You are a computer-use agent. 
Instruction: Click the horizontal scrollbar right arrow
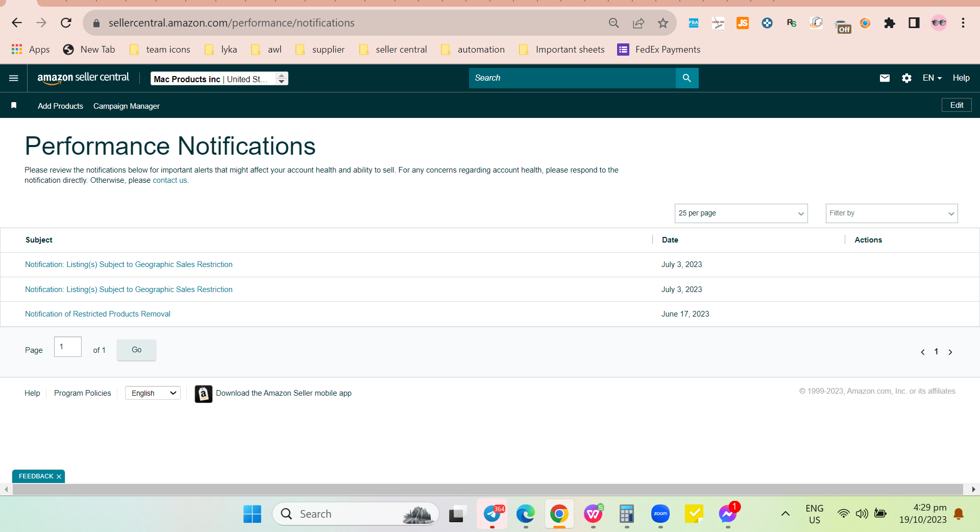click(973, 489)
